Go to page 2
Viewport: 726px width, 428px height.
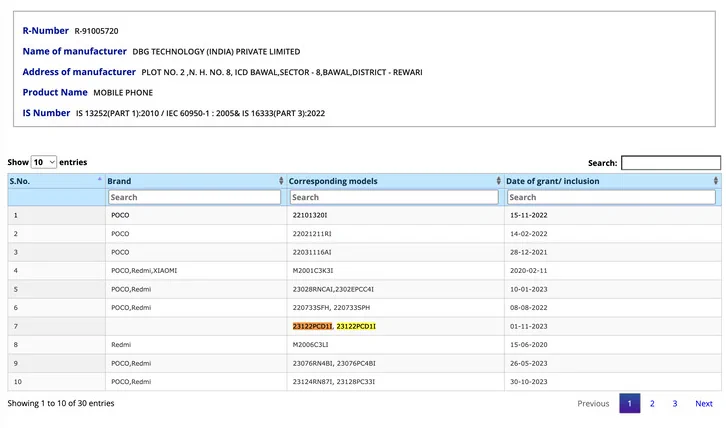652,403
